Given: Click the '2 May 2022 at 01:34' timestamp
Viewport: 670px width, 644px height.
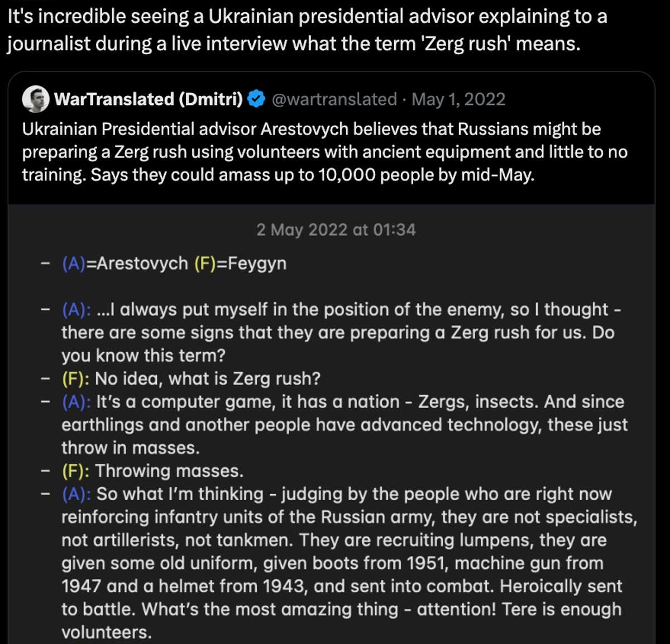Looking at the screenshot, I should point(336,230).
